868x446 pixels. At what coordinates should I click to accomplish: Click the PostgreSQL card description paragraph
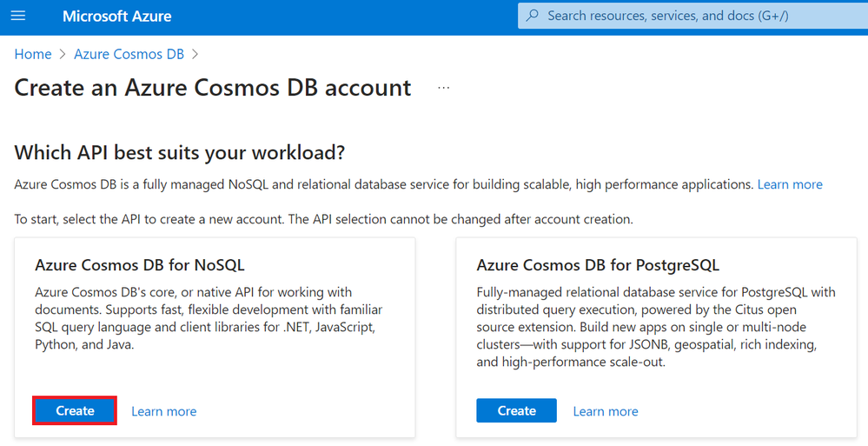pyautogui.click(x=656, y=327)
